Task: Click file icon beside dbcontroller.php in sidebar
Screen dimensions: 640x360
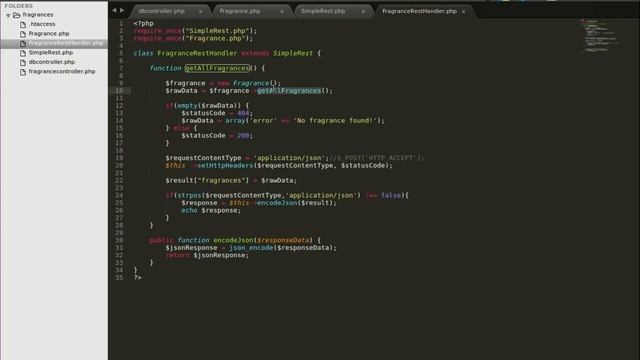Action: pos(23,62)
